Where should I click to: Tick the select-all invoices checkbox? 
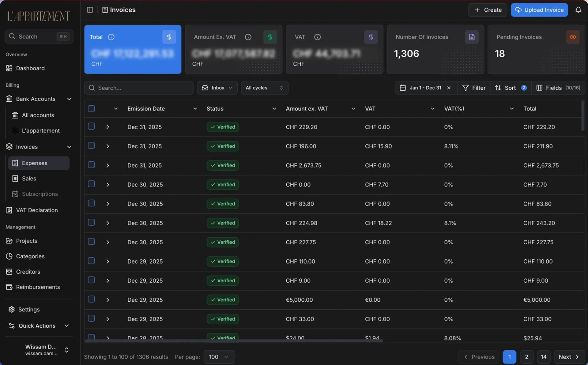91,109
